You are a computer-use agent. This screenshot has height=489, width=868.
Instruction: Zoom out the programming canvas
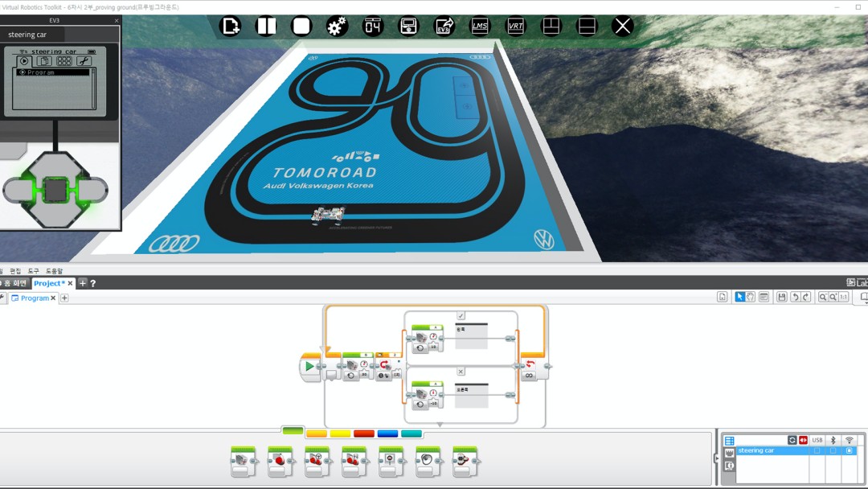tap(823, 297)
